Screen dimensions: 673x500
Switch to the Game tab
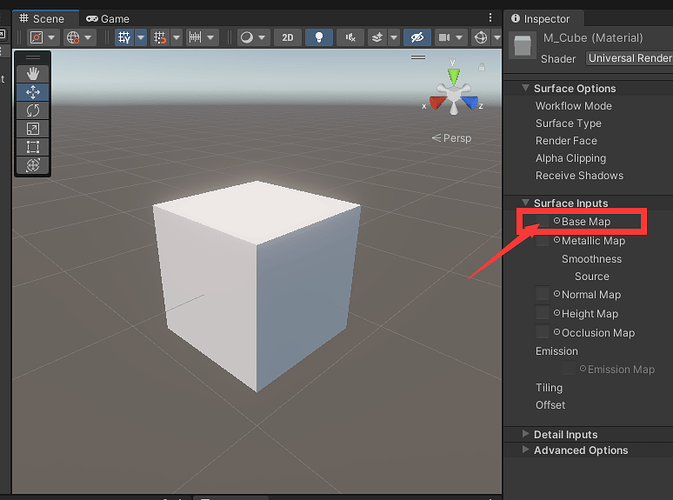coord(107,19)
